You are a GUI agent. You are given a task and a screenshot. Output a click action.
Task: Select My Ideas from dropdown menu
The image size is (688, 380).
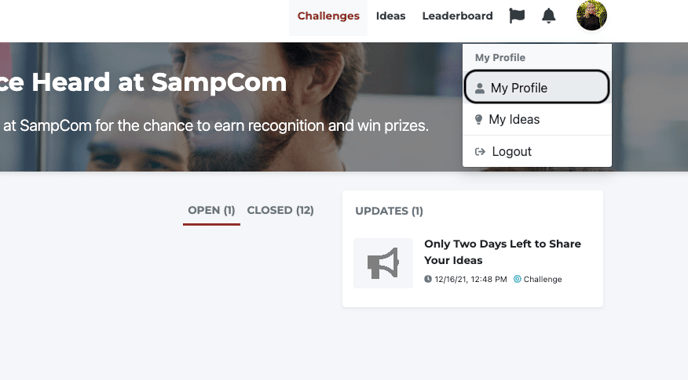(537, 119)
